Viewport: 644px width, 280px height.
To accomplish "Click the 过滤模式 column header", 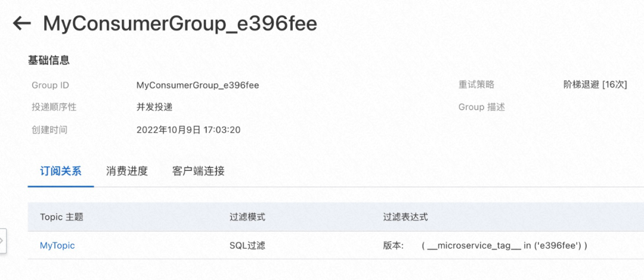I will [x=247, y=217].
